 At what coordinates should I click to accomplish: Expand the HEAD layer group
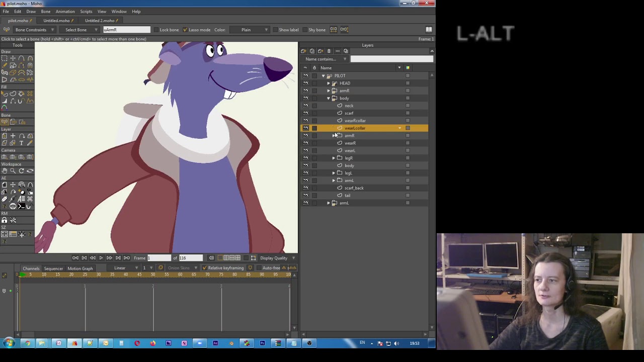pos(329,83)
